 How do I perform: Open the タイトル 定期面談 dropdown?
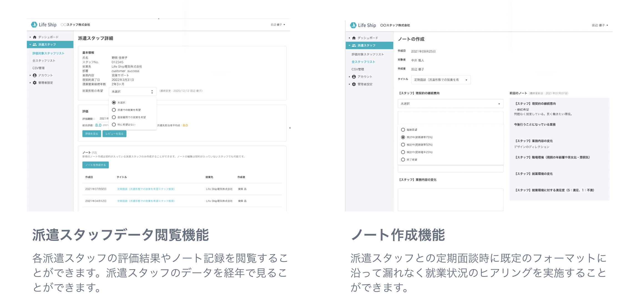[x=441, y=80]
